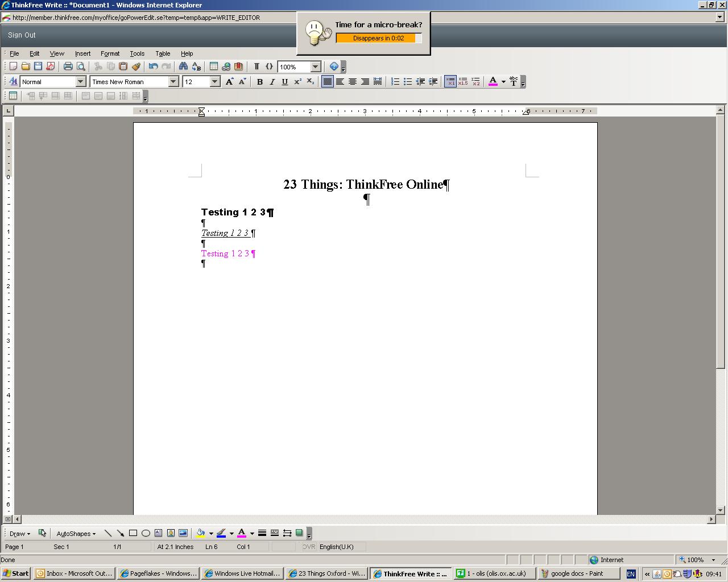Start a numbered list
728x582 pixels.
(395, 82)
